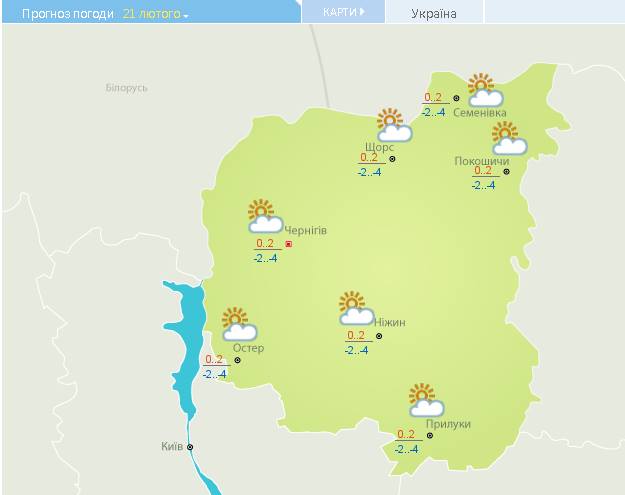Open the КАРТИ tab
625x495 pixels.
tap(343, 12)
